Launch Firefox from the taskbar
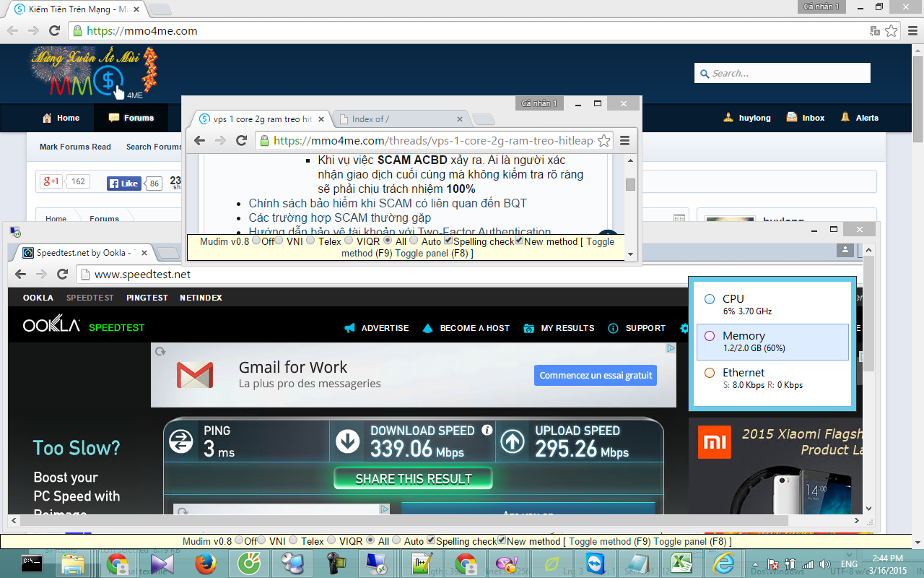The width and height of the screenshot is (924, 578). (x=205, y=564)
